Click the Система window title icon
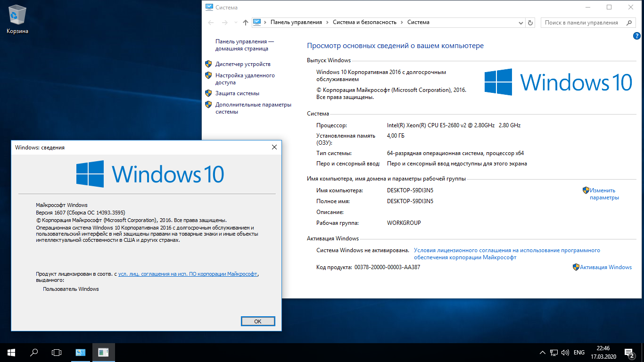 pos(209,8)
